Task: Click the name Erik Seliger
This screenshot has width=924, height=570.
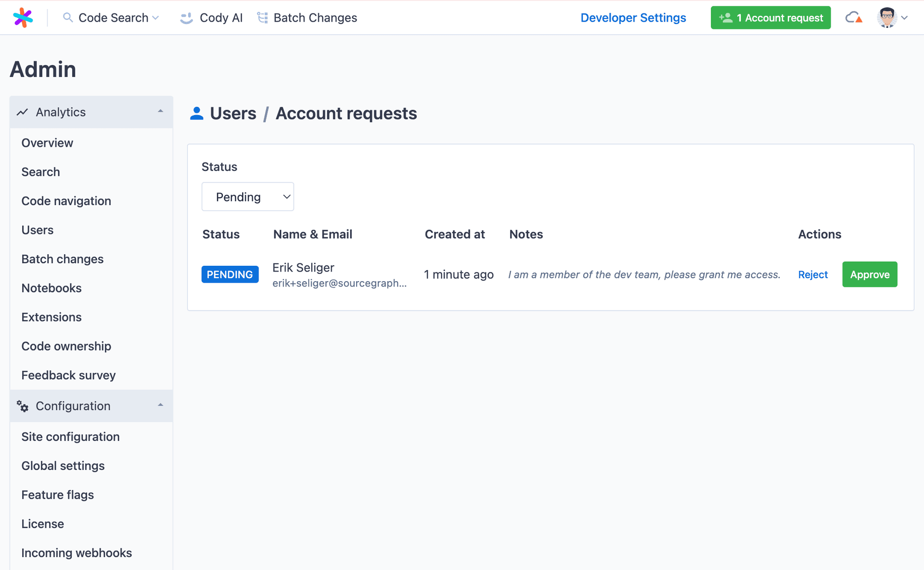Action: [303, 268]
